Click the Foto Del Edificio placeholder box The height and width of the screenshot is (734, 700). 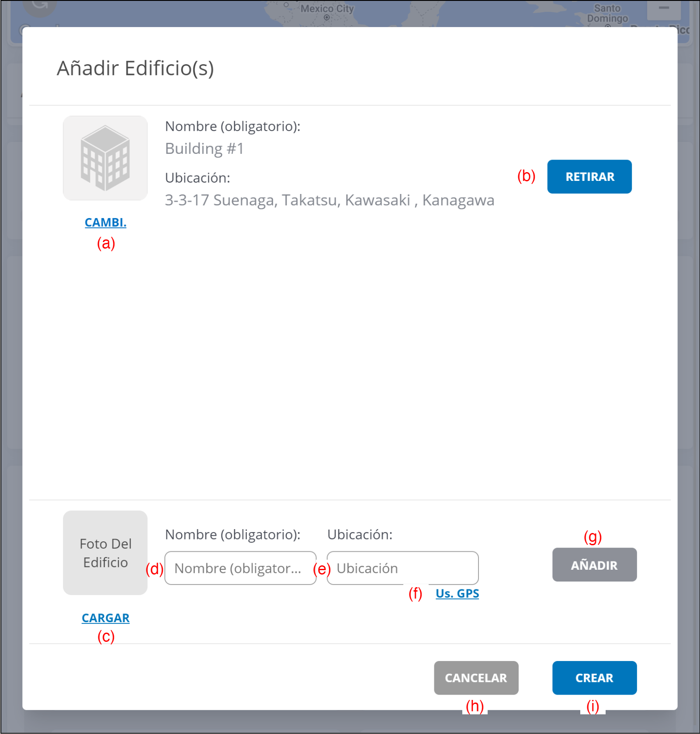pos(105,553)
